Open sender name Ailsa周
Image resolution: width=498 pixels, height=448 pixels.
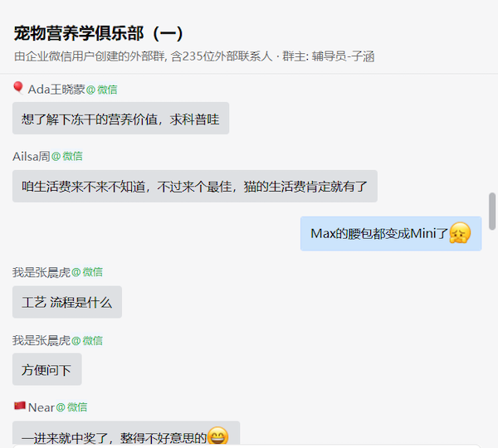(x=32, y=156)
